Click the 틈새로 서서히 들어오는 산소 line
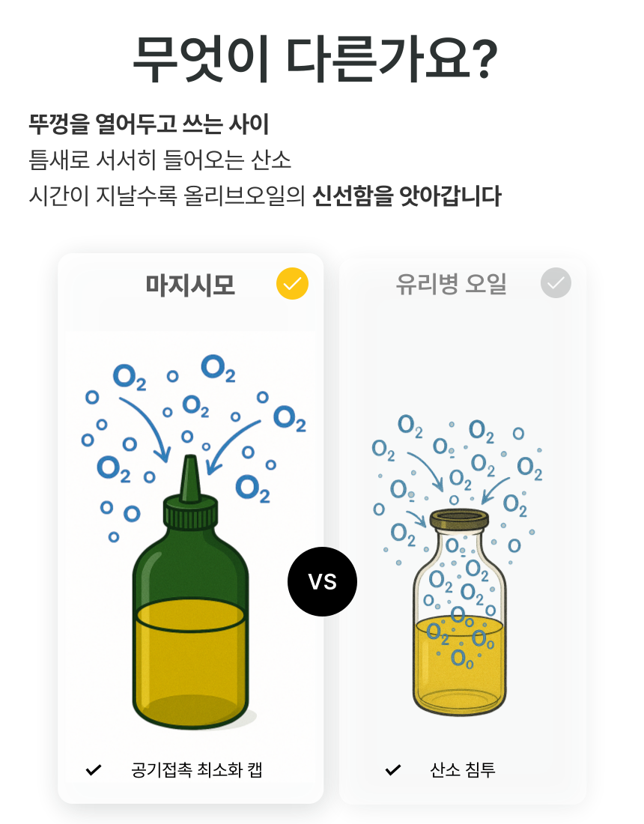The width and height of the screenshot is (644, 824). tap(160, 160)
